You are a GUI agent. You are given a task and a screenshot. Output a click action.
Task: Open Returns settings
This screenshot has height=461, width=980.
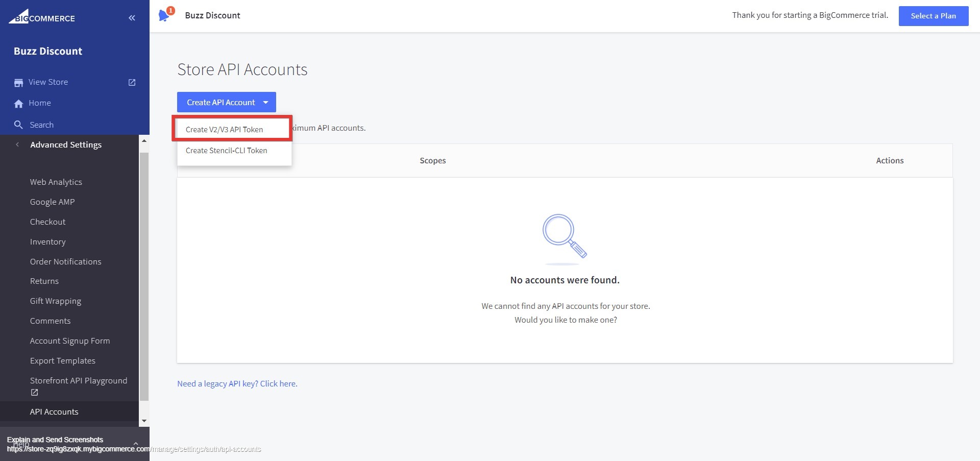(44, 281)
